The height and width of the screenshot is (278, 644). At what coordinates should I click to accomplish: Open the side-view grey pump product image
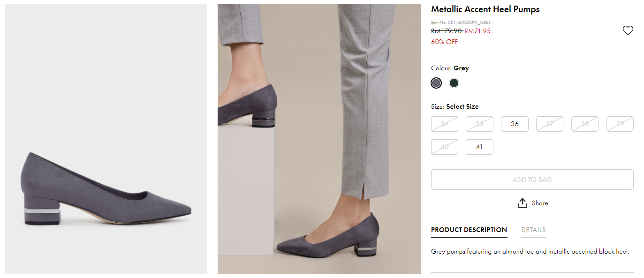106,139
